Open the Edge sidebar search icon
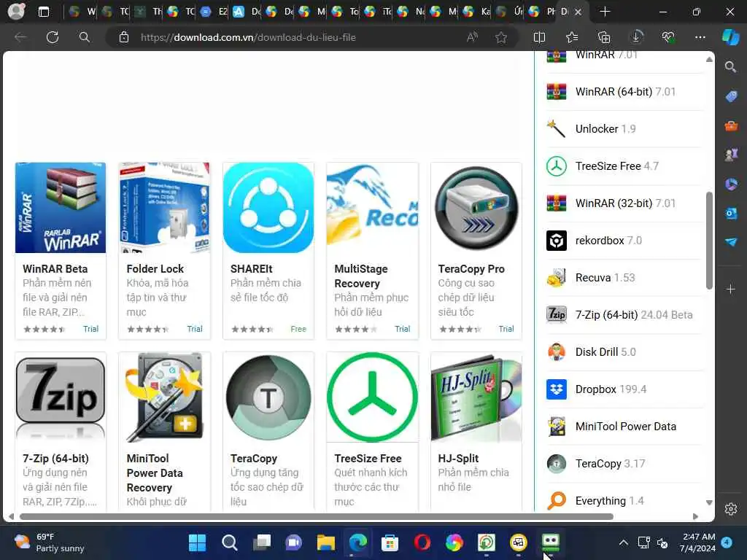The height and width of the screenshot is (560, 747). (x=730, y=66)
